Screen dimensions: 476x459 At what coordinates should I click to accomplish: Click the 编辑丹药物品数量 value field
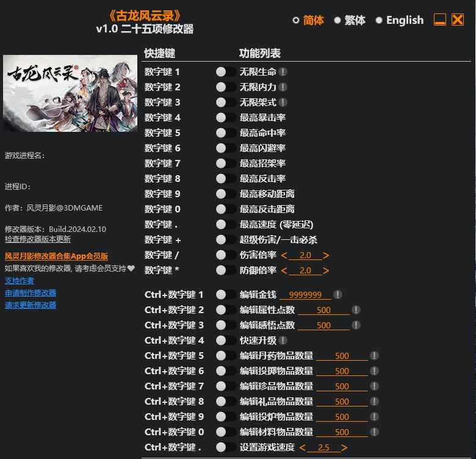tap(342, 356)
